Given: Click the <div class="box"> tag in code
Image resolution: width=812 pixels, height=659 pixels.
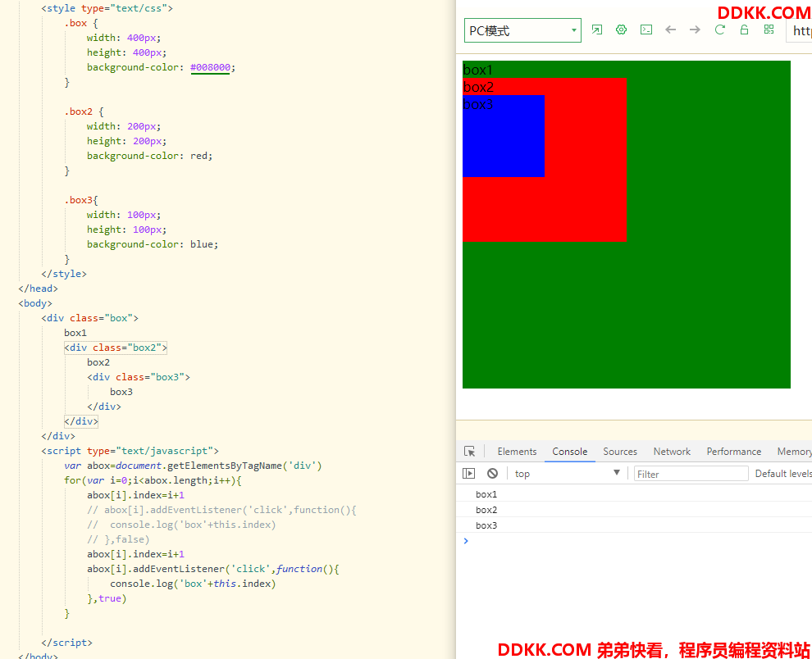Looking at the screenshot, I should click(x=89, y=318).
